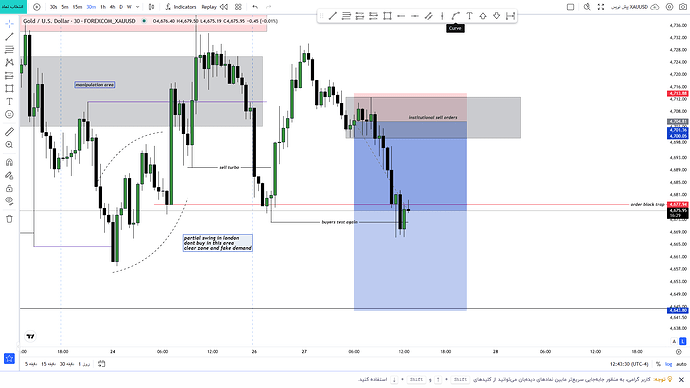Pick rectangle from floating favorites toolbar
The height and width of the screenshot is (388, 690).
pyautogui.click(x=387, y=16)
